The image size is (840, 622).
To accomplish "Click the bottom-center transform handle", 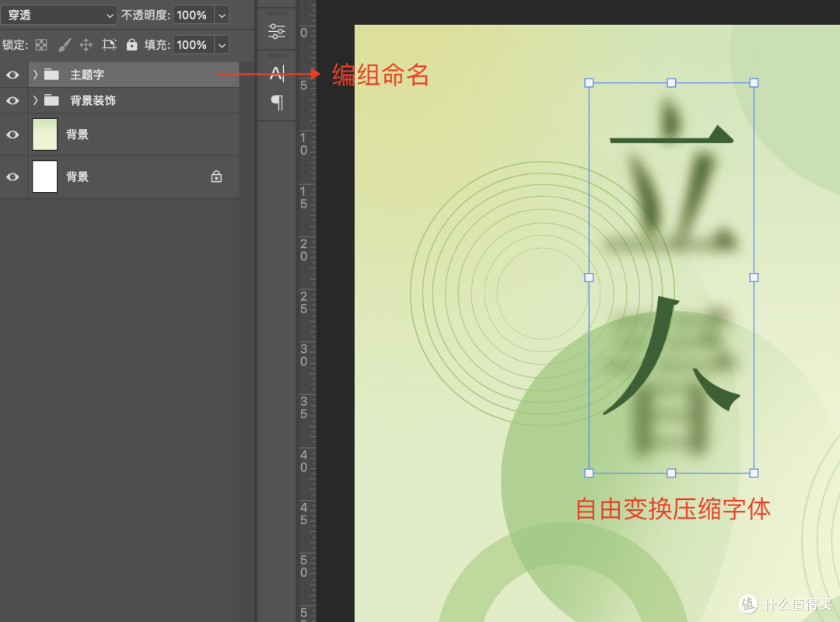I will click(x=671, y=473).
